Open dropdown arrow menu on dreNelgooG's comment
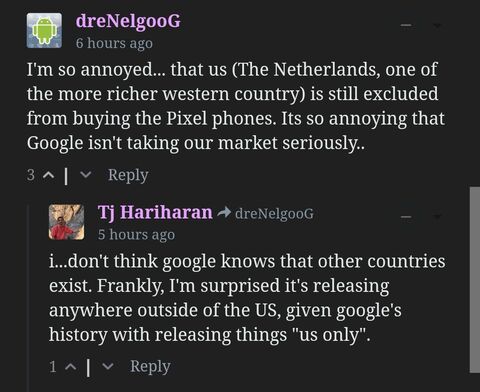 [x=437, y=25]
